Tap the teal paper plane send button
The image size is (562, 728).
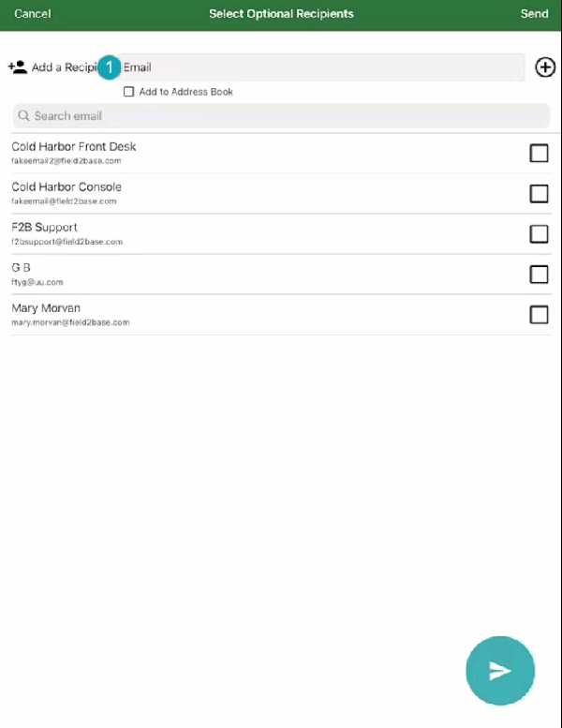pos(500,671)
